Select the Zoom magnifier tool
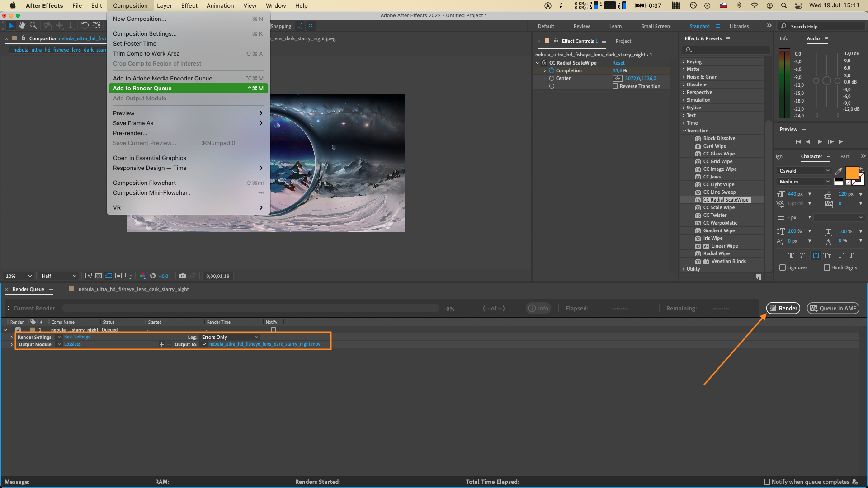This screenshot has width=868, height=488. pyautogui.click(x=33, y=26)
